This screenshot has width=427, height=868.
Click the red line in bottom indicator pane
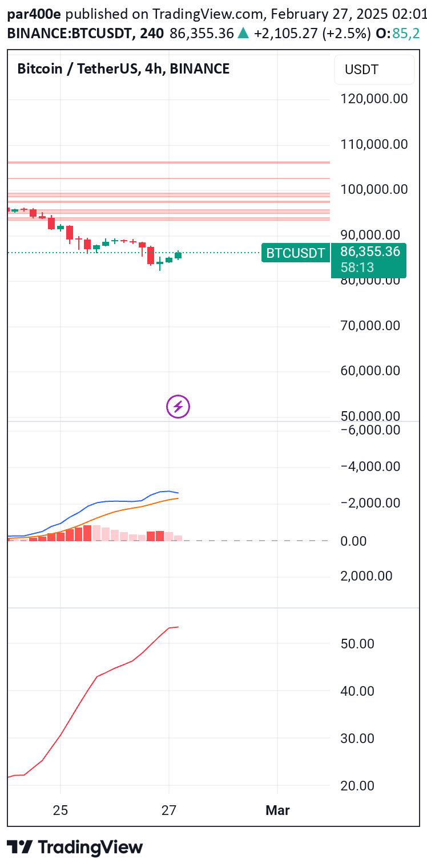[x=97, y=676]
